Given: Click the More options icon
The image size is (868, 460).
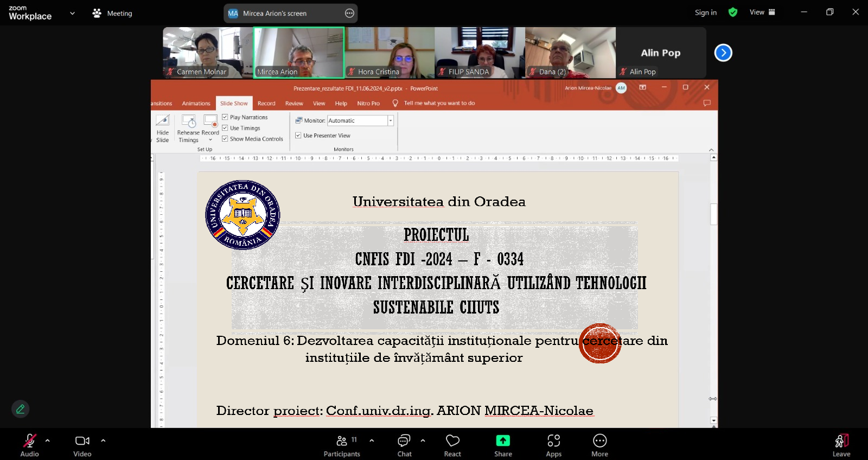Looking at the screenshot, I should point(599,440).
